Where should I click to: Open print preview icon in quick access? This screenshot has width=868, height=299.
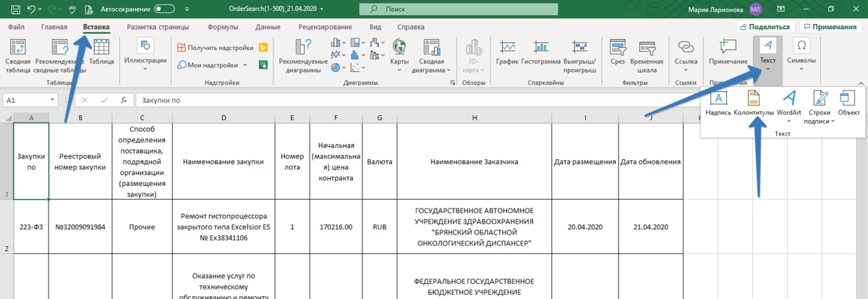pos(88,9)
